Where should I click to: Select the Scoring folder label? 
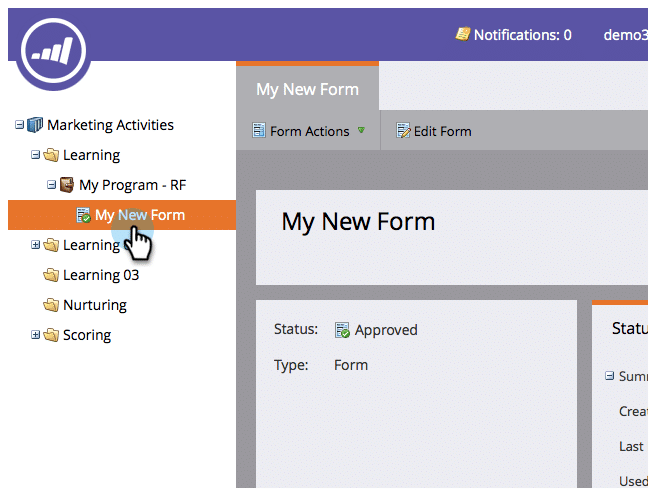[x=87, y=335]
